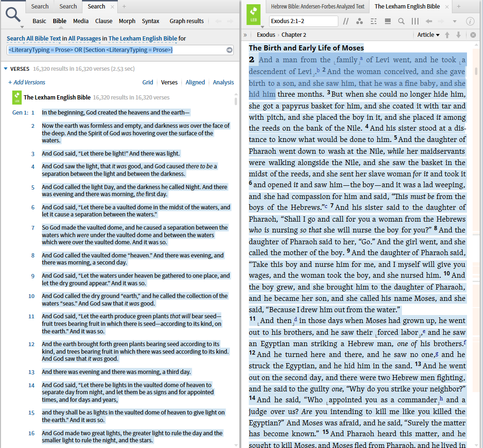Click the Exodus 2:1–2 reference box
Viewport: 483px width, 448px height.
click(303, 21)
